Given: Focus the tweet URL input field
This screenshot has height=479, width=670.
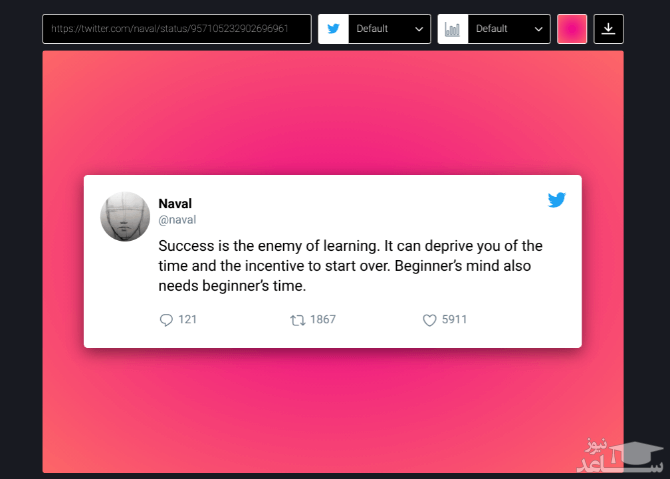Looking at the screenshot, I should [x=177, y=29].
